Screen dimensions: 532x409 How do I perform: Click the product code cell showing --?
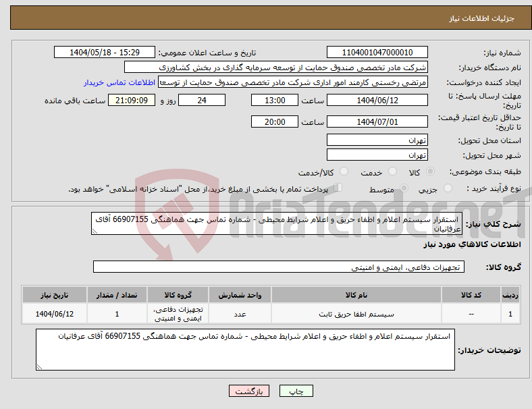(x=471, y=314)
